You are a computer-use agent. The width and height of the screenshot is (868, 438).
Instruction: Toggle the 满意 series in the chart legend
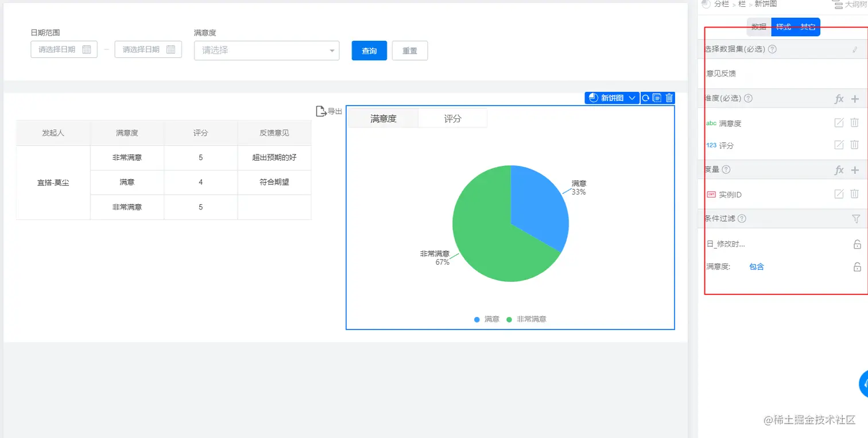point(487,319)
